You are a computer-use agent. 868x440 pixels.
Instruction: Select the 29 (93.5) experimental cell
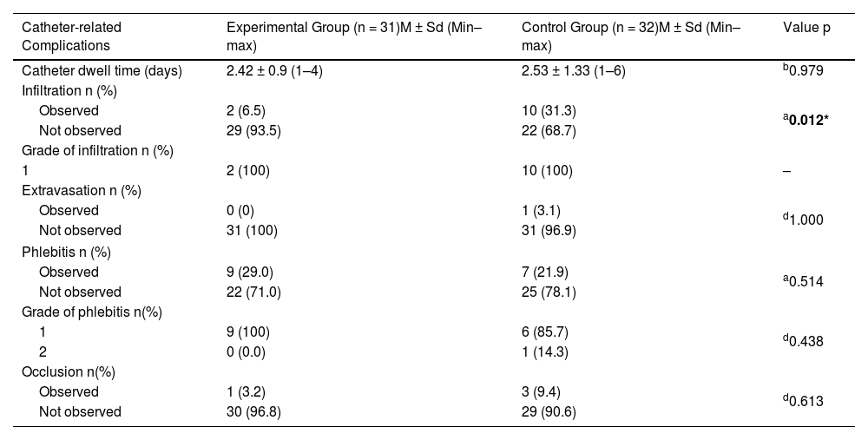click(x=253, y=131)
